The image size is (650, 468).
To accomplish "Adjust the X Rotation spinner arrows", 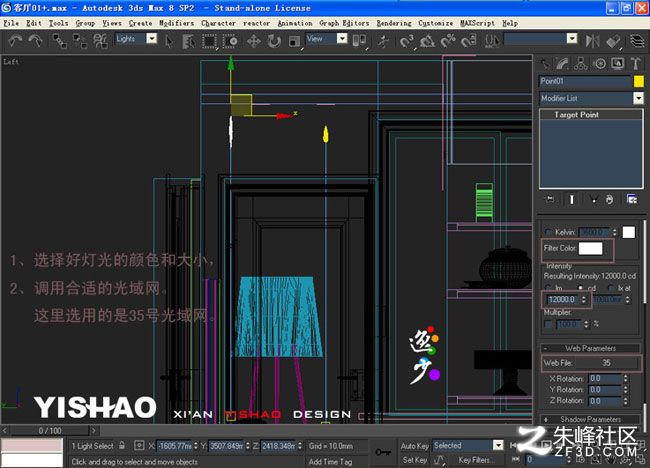I will pyautogui.click(x=625, y=378).
